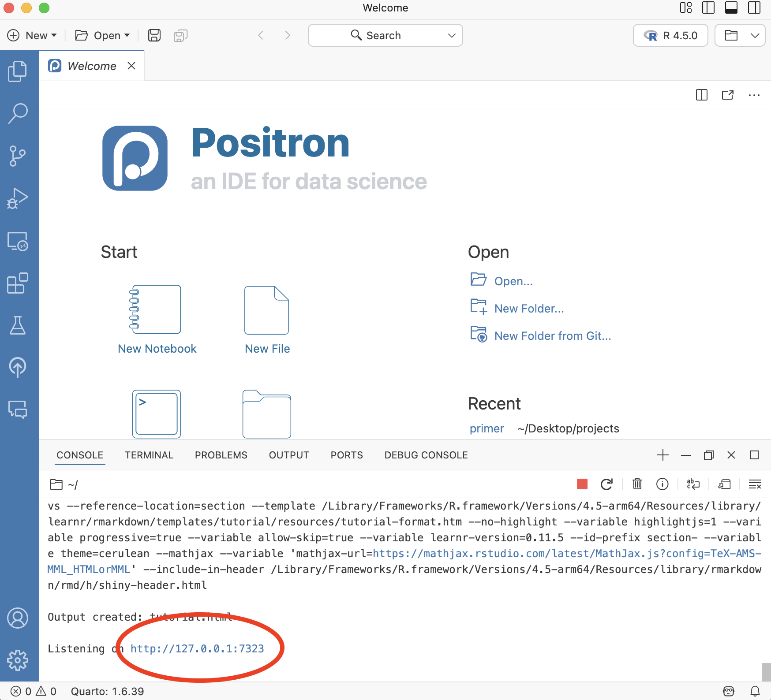Screen dimensions: 771x700
Task: Show console information icon
Action: [662, 484]
